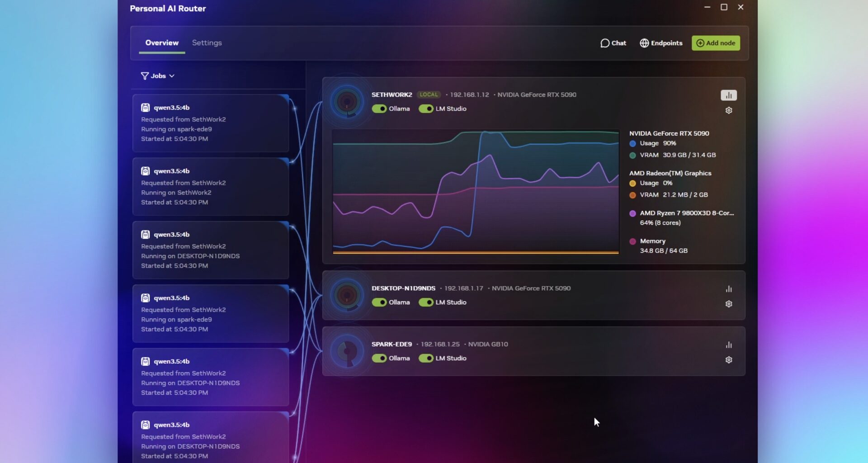Click the DESKTOP-N1D9NDS circular gauge
The height and width of the screenshot is (463, 868).
click(347, 295)
